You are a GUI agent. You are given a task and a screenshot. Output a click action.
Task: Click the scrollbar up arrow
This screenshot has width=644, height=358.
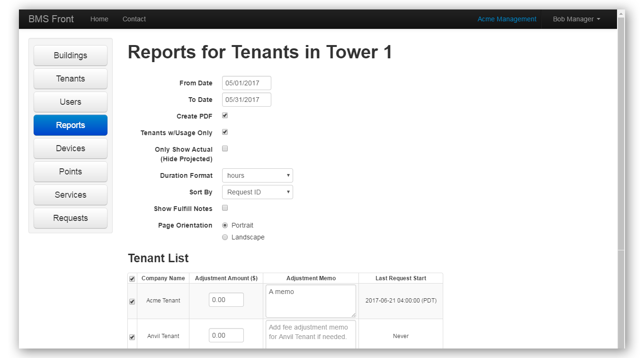(621, 13)
